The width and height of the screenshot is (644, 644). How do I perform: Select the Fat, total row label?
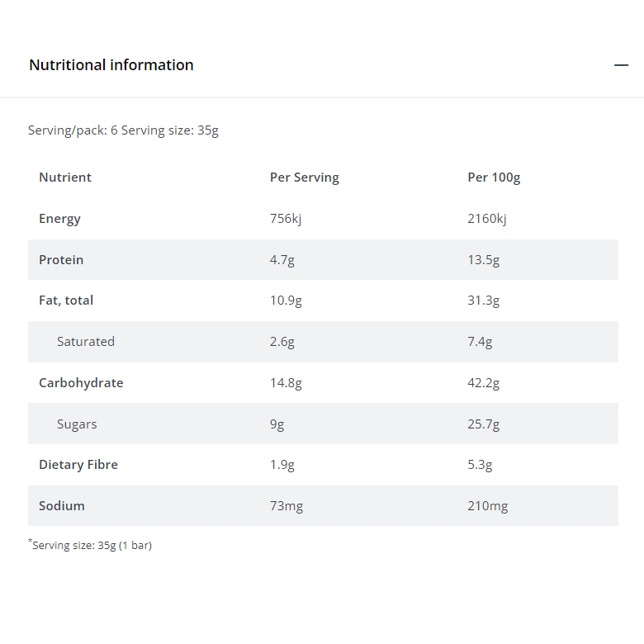[x=66, y=301]
